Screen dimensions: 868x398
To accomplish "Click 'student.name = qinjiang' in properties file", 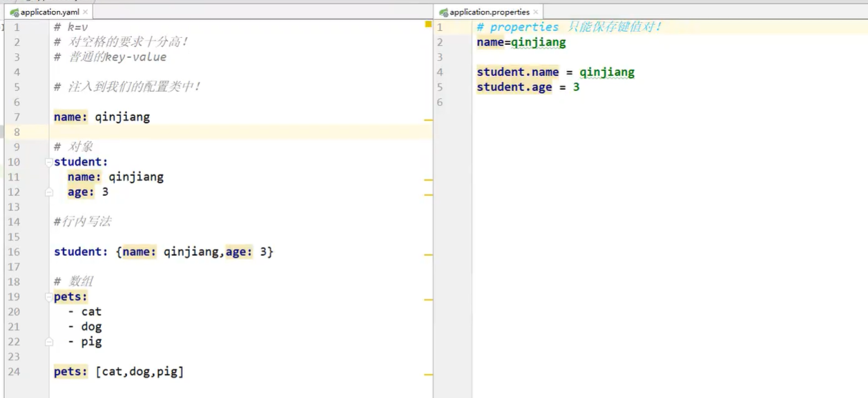I will click(x=555, y=72).
